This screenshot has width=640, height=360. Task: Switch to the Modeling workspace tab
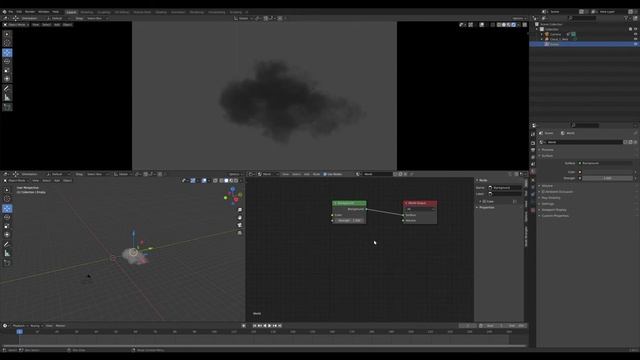[x=87, y=12]
